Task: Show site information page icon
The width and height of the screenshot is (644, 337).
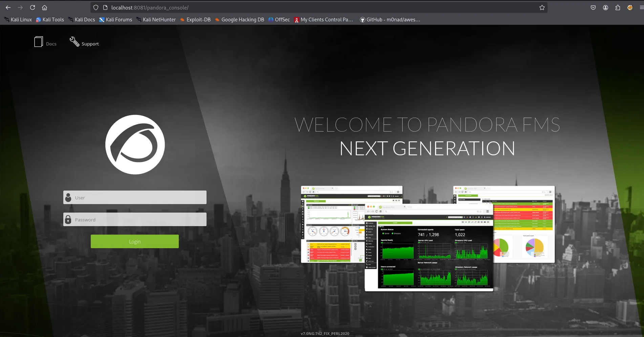Action: (105, 7)
